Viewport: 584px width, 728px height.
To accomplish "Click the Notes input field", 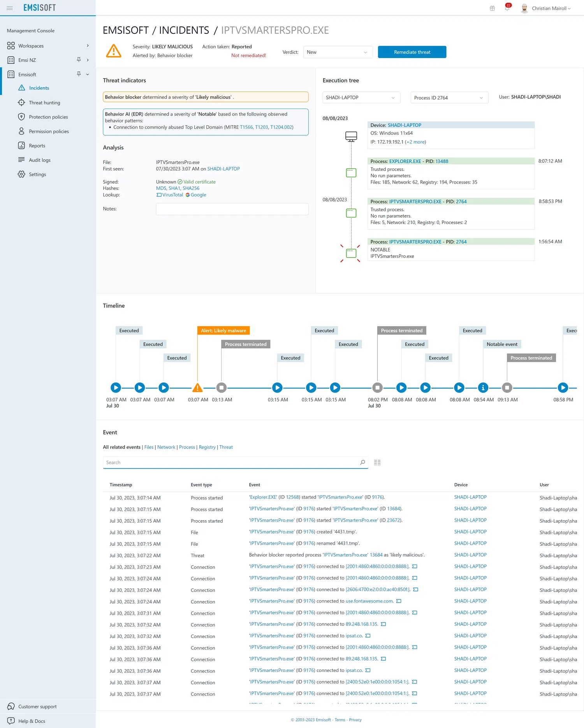I will [x=232, y=209].
